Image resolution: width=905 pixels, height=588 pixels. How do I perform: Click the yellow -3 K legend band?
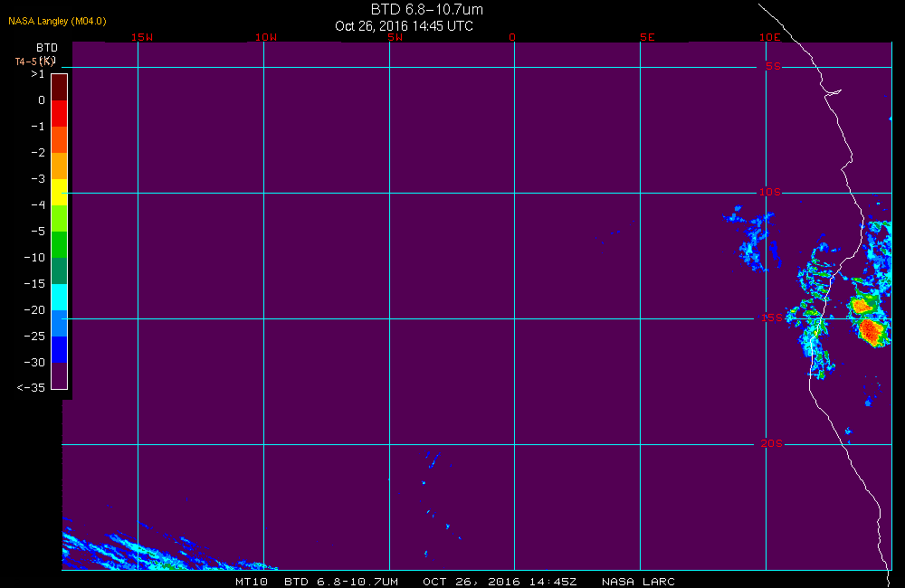(x=60, y=192)
